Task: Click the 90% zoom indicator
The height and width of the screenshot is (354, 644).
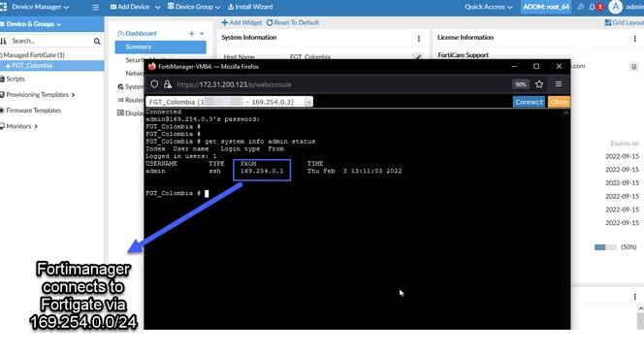Action: click(x=521, y=84)
